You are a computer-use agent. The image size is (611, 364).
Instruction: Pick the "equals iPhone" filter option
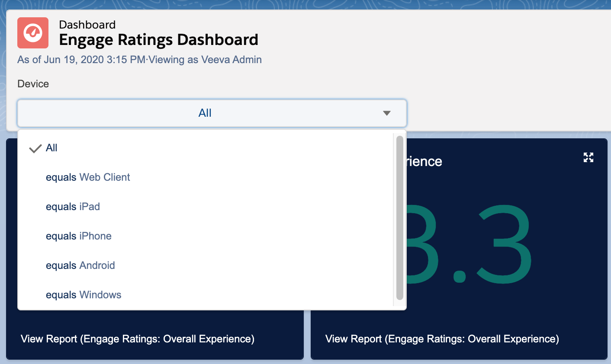(x=79, y=236)
